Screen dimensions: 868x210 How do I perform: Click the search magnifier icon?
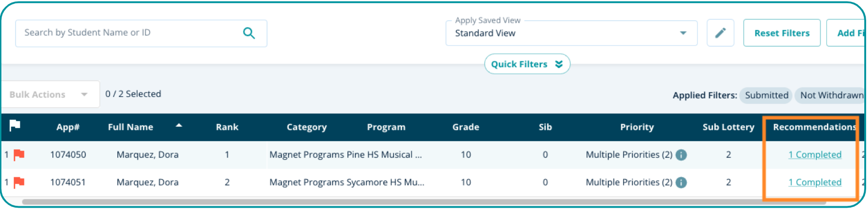249,33
